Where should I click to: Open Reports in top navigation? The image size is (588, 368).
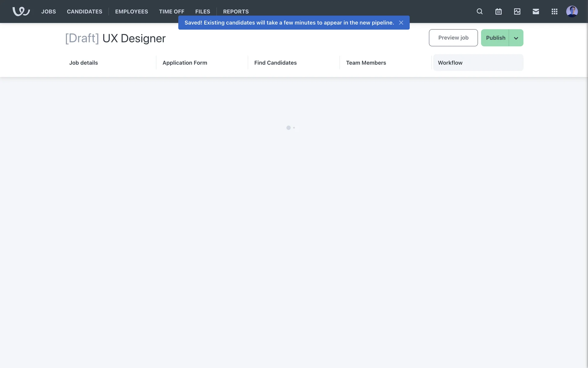coord(236,11)
